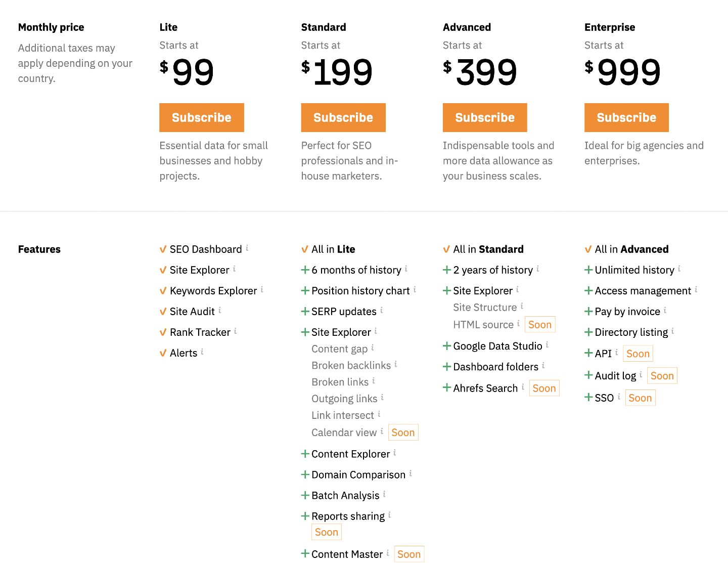Click info icon next to SEO Dashboard

(x=247, y=248)
